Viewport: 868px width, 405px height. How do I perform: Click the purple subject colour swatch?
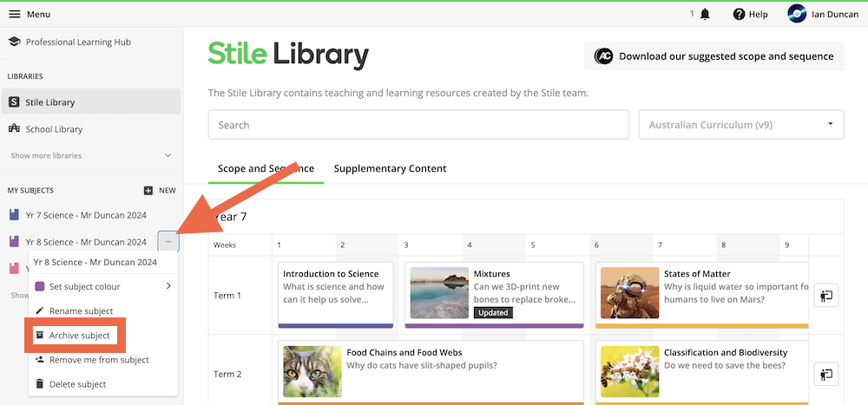pyautogui.click(x=40, y=286)
